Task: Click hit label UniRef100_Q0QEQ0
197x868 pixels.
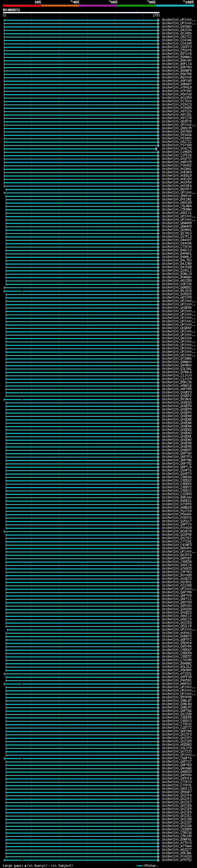Action: (176, 402)
